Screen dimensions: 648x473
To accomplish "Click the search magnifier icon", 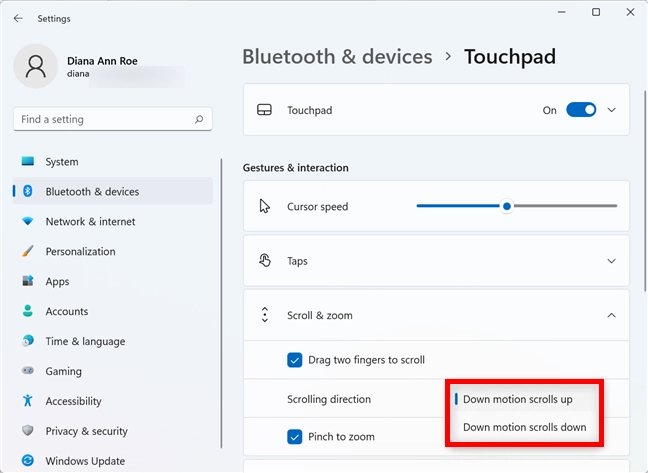I will coord(199,119).
